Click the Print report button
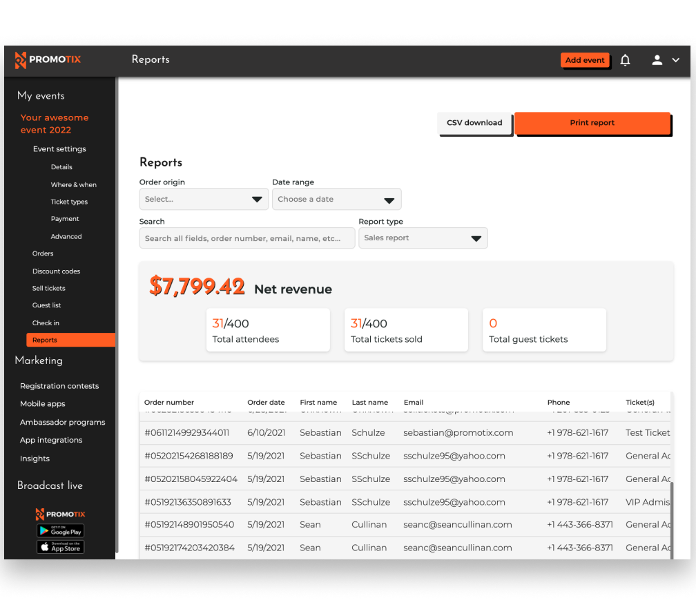Image resolution: width=696 pixels, height=616 pixels. [x=592, y=122]
